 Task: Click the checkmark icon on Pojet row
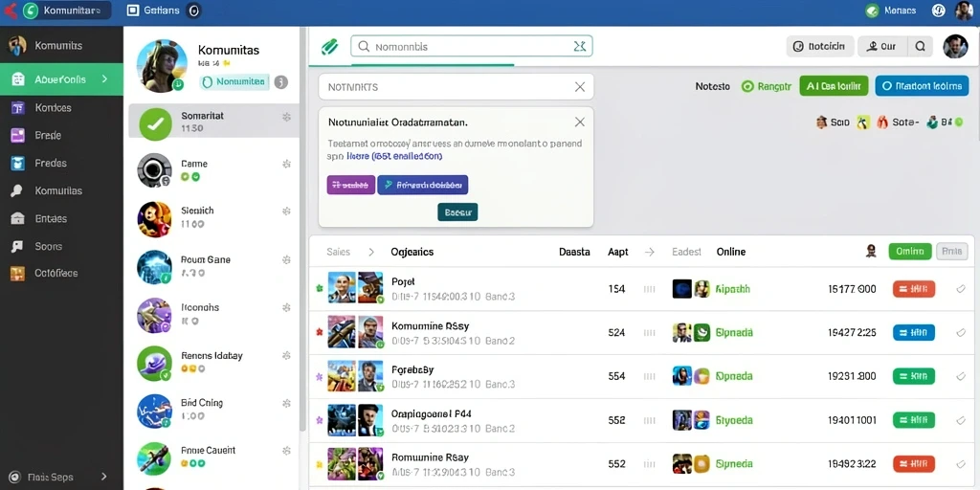click(961, 289)
